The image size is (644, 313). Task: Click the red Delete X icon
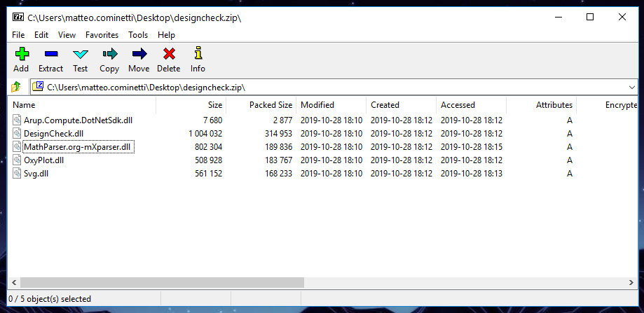tap(168, 54)
